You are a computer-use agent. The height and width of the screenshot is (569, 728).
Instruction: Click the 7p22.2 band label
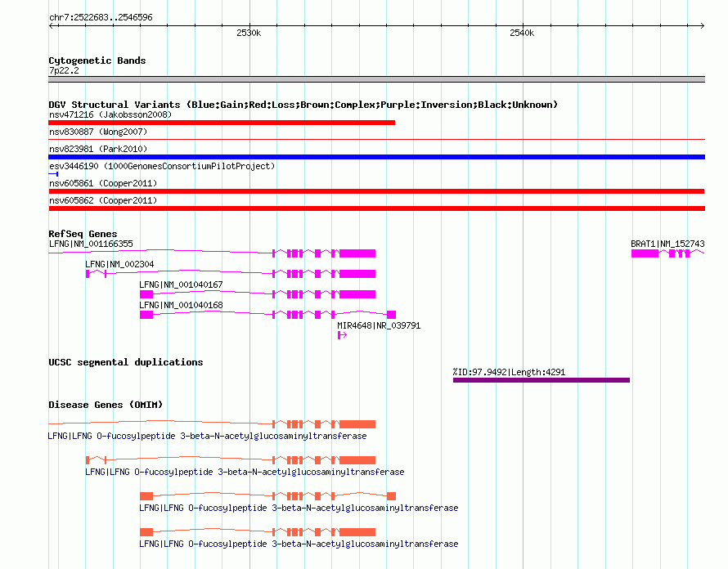click(64, 70)
